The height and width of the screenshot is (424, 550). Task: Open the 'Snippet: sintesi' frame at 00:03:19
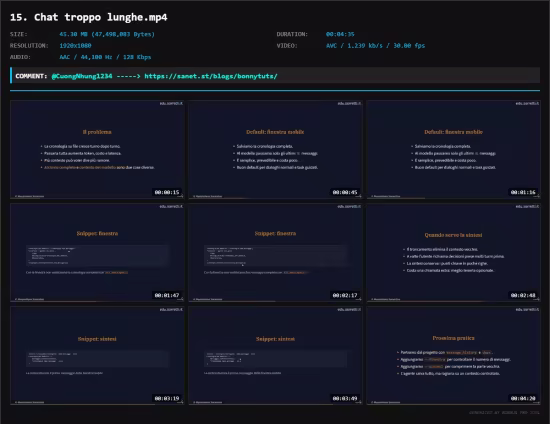[97, 356]
